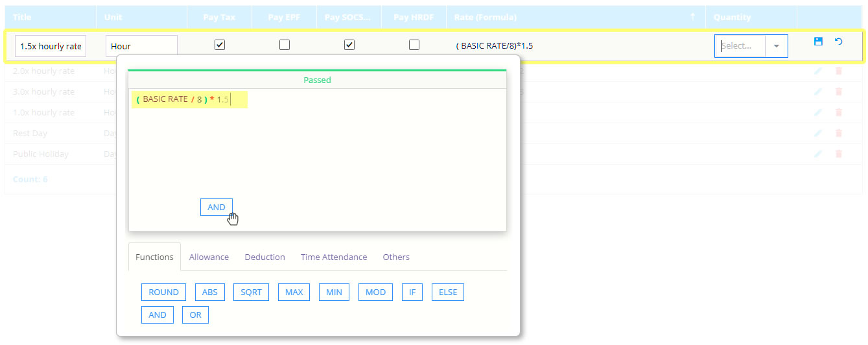The image size is (868, 345).
Task: Edit the 2.0x hourly rate row
Action: 818,71
